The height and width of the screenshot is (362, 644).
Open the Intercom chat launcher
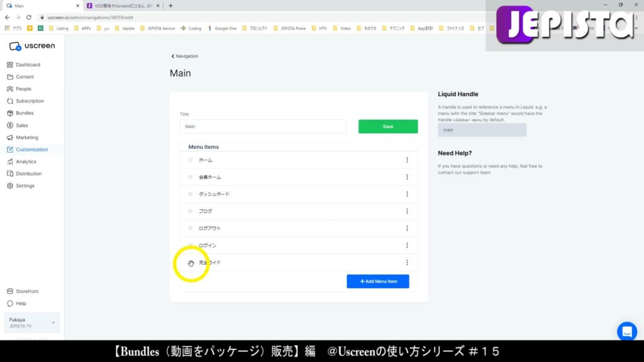(627, 332)
